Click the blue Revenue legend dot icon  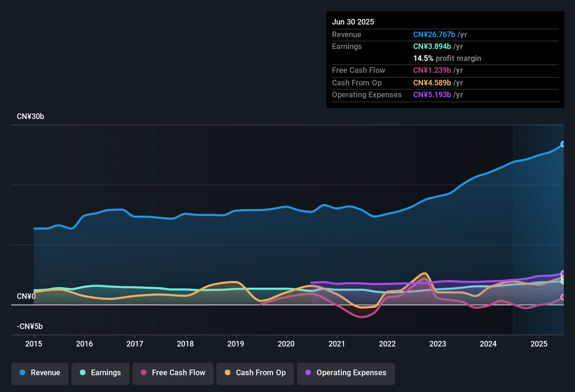[22, 373]
